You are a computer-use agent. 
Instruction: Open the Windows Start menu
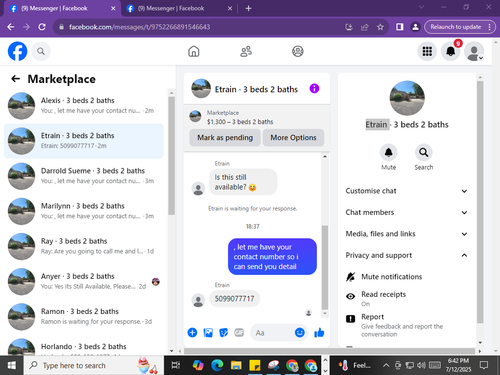(12, 365)
